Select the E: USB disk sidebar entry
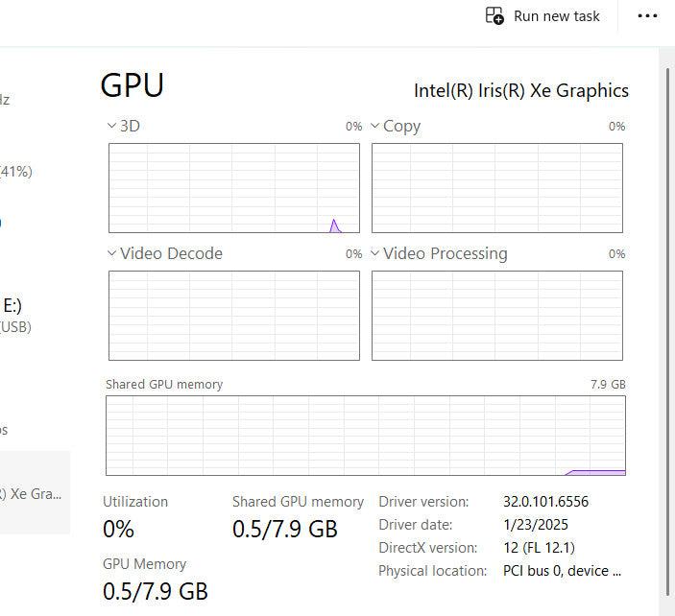This screenshot has width=675, height=616. coord(16,316)
